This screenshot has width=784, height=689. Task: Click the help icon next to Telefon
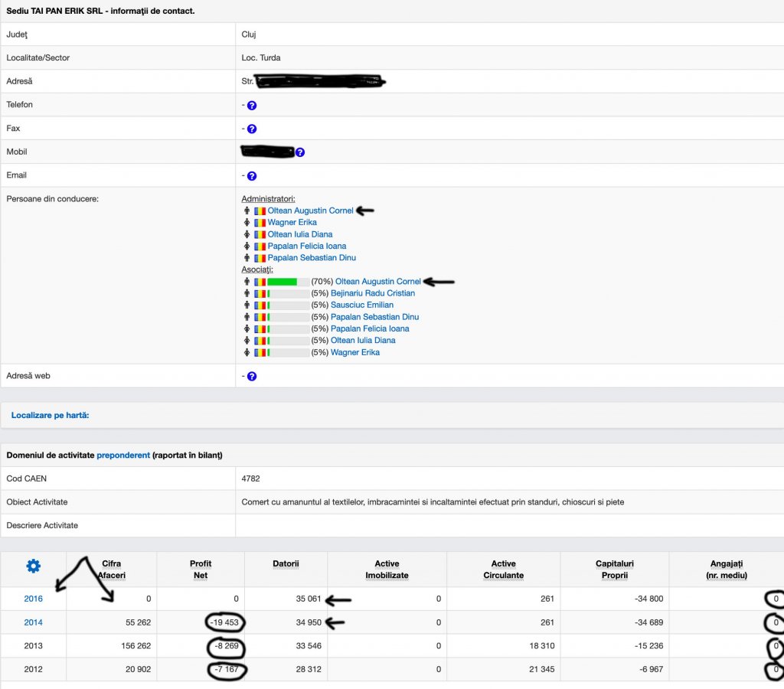pos(252,106)
